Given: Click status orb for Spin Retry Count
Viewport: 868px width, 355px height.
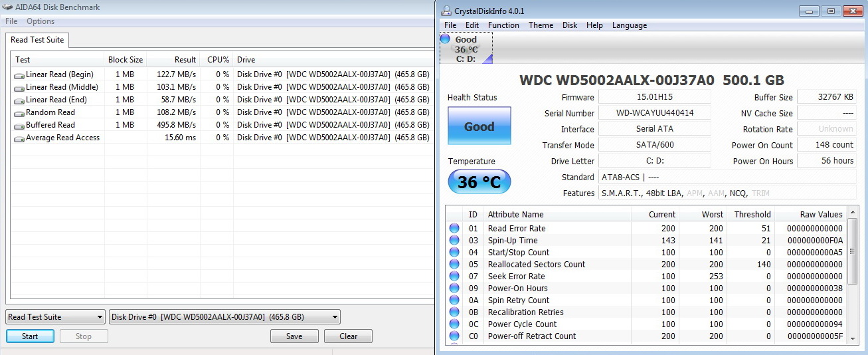Looking at the screenshot, I should (x=454, y=300).
